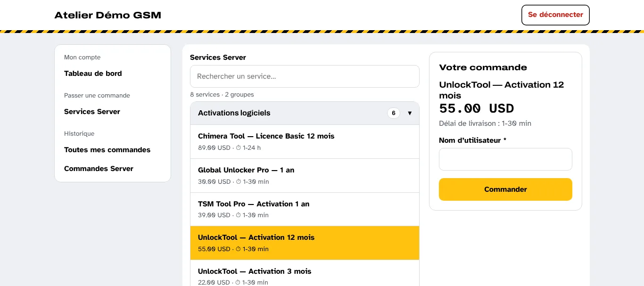Open Commandes Server history
This screenshot has height=286, width=644.
(99, 169)
